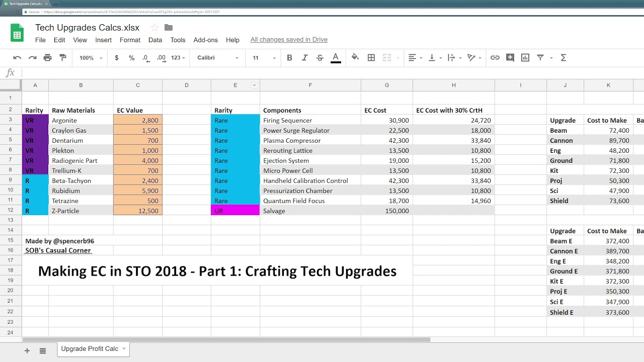Click the Undo arrow icon
644x362 pixels.
coord(17,58)
